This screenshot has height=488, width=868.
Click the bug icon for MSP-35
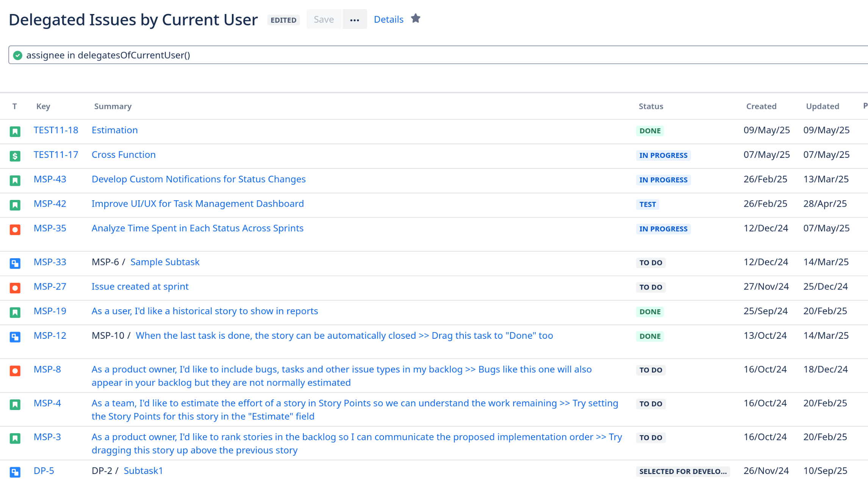tap(15, 229)
